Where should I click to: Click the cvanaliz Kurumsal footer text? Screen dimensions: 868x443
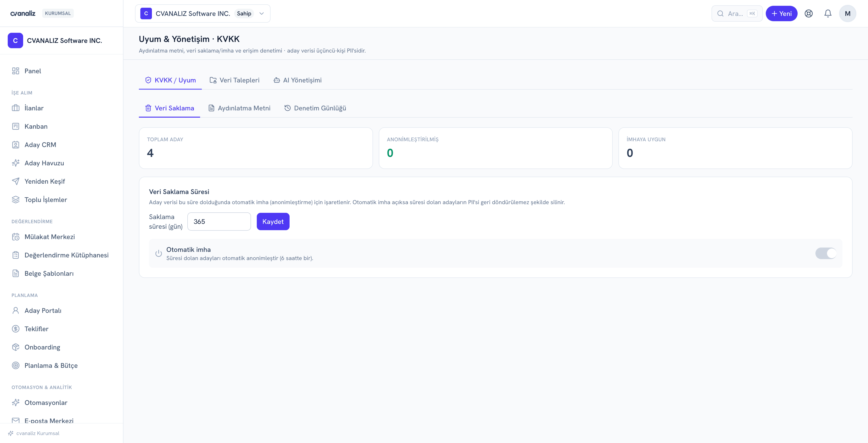(38, 433)
